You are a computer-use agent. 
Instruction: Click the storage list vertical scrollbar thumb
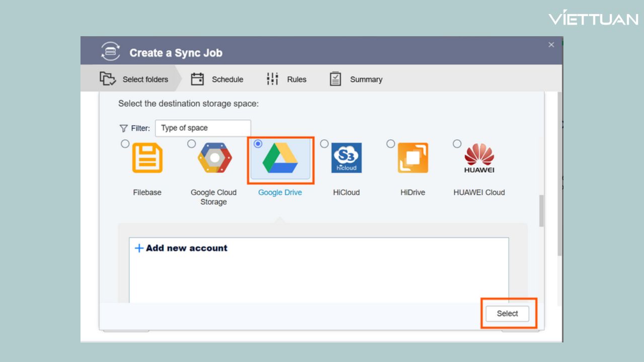coord(541,211)
